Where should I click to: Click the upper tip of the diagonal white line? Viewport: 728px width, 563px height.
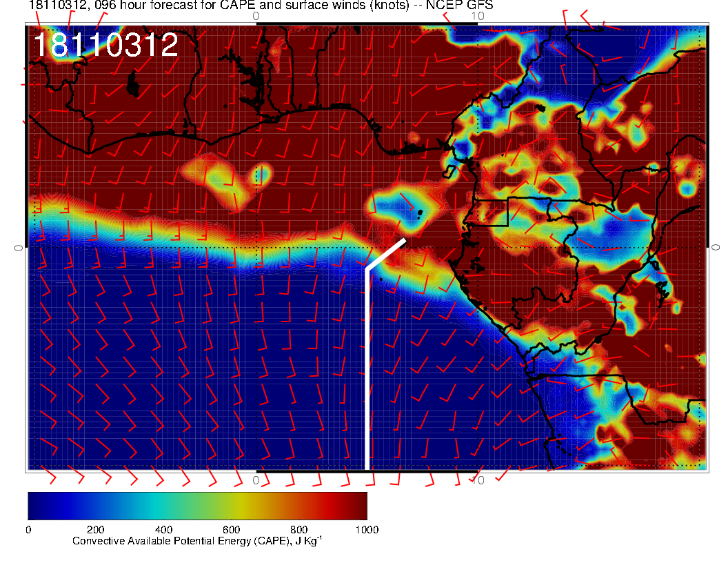pyautogui.click(x=403, y=241)
